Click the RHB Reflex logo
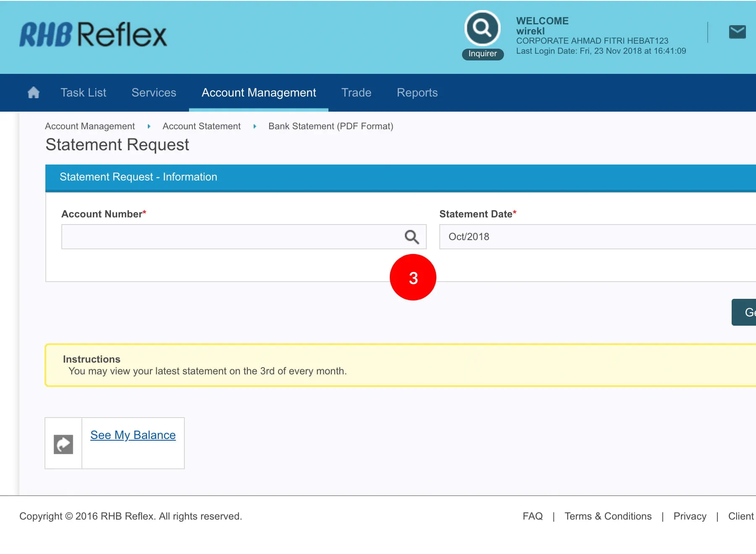 (93, 34)
